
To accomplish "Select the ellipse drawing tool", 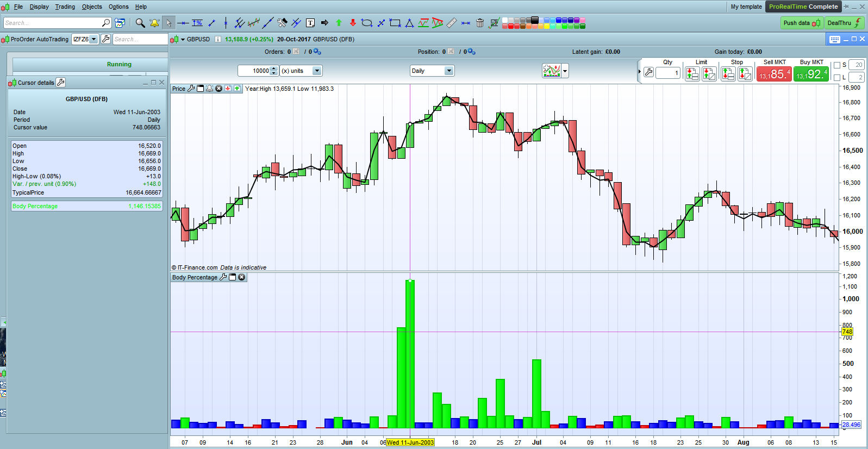I will coord(367,23).
